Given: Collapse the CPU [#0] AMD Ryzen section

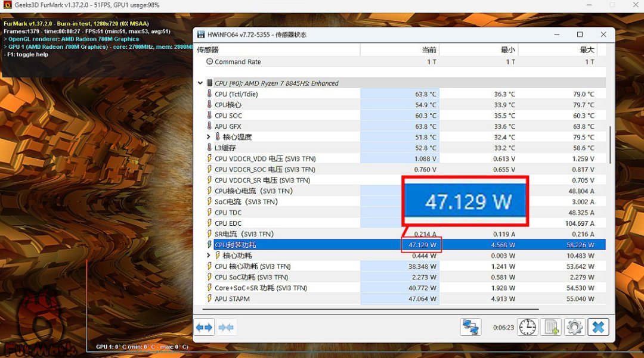Looking at the screenshot, I should (200, 83).
